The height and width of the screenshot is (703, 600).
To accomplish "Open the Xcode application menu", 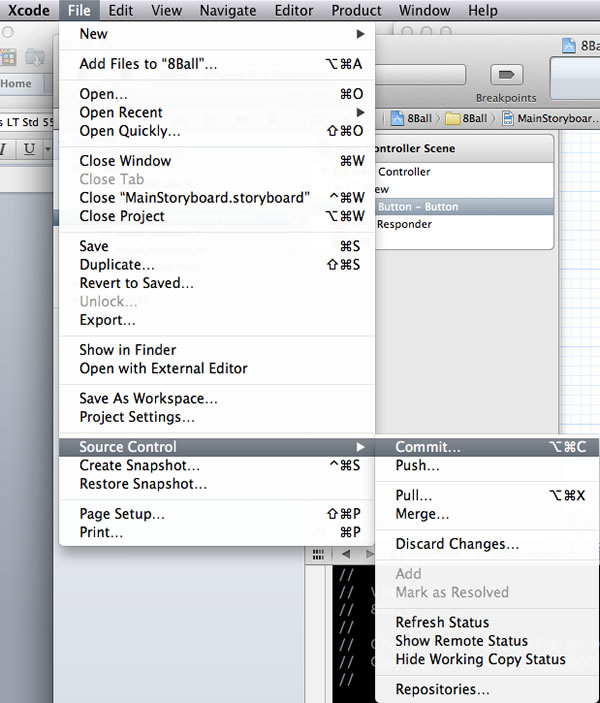I will [x=29, y=10].
